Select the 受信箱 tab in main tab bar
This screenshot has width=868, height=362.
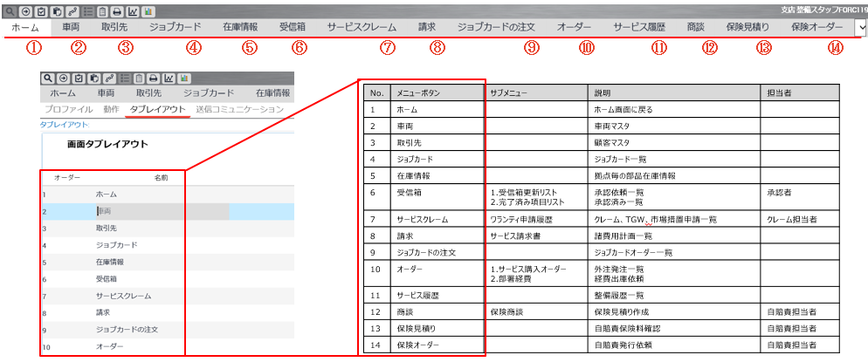[293, 28]
